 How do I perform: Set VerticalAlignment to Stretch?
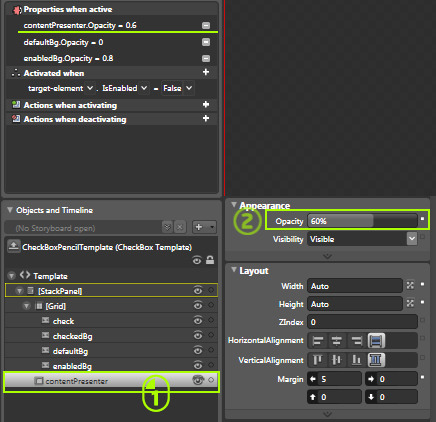[x=376, y=360]
